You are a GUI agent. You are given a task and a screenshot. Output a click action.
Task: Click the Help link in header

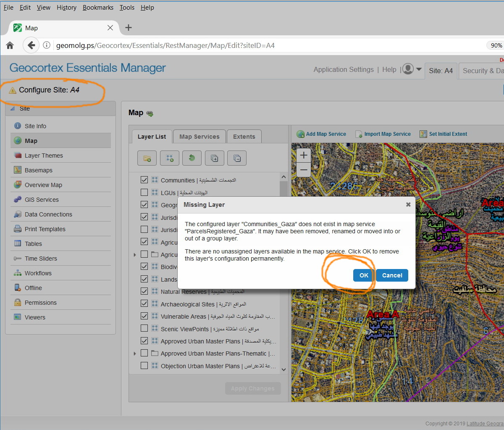(389, 69)
